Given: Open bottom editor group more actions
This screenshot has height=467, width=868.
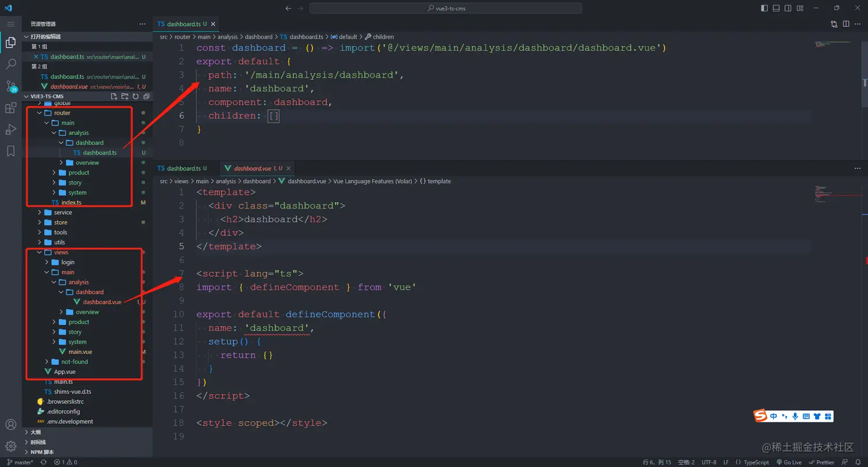Looking at the screenshot, I should [x=858, y=168].
